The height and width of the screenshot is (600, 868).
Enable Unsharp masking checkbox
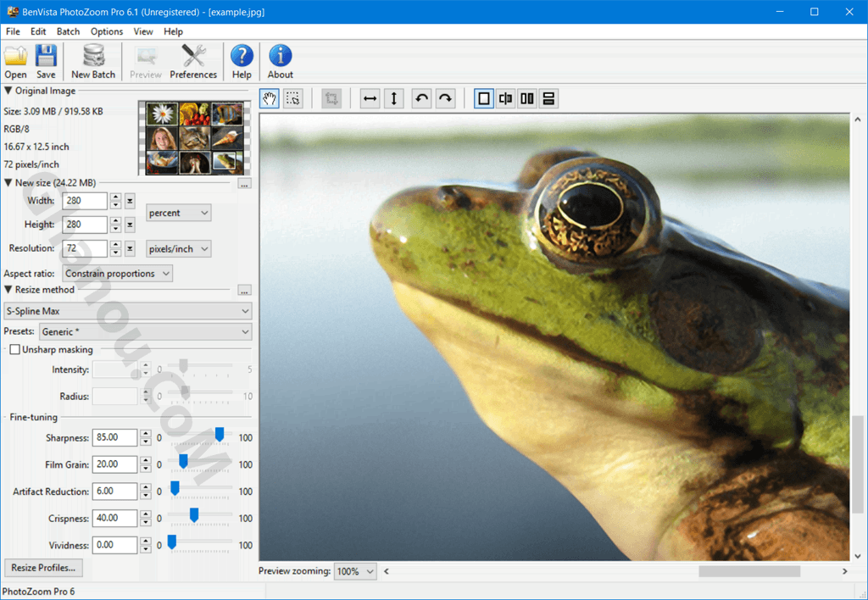[15, 350]
